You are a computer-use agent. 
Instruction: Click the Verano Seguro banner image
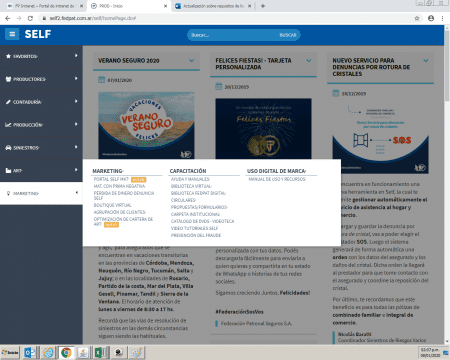146,125
